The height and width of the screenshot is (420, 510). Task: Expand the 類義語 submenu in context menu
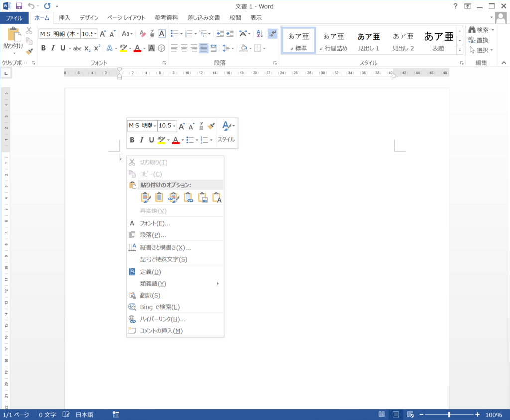[x=154, y=283]
